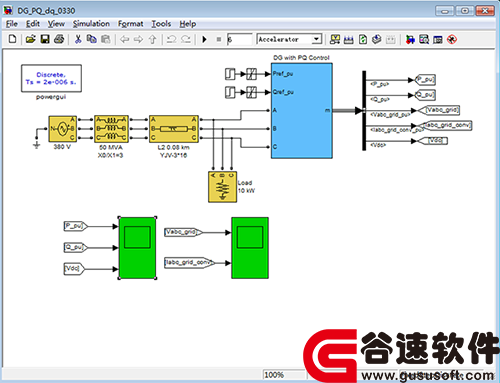Edit the simulation stop time field
500x383 pixels.
point(239,39)
